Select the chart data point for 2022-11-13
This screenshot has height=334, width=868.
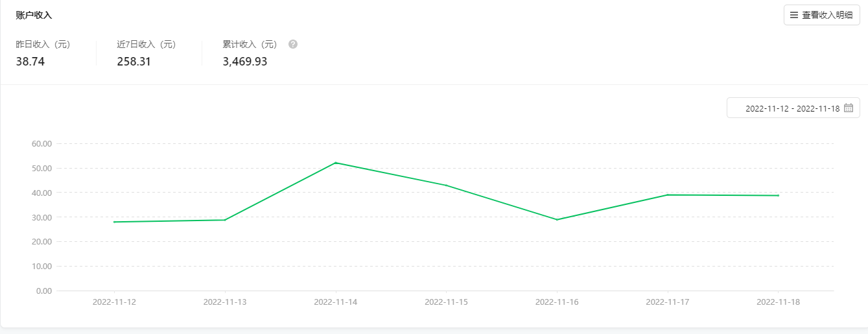click(x=225, y=220)
